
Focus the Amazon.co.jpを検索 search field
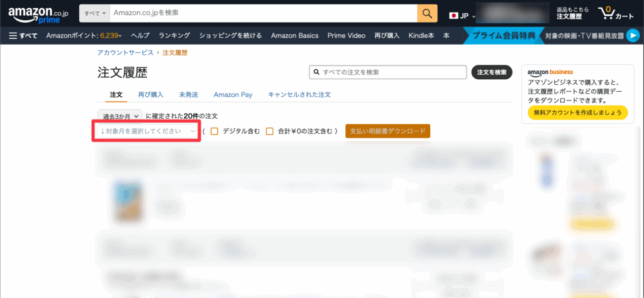264,13
